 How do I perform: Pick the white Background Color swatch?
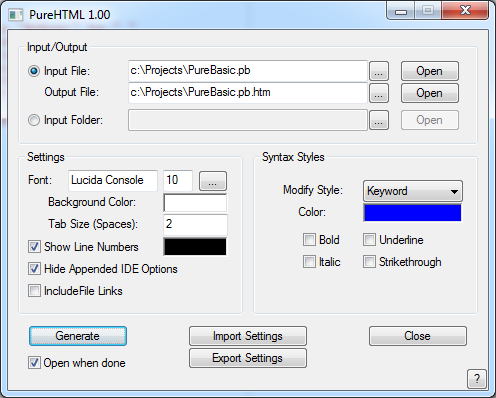pyautogui.click(x=195, y=203)
